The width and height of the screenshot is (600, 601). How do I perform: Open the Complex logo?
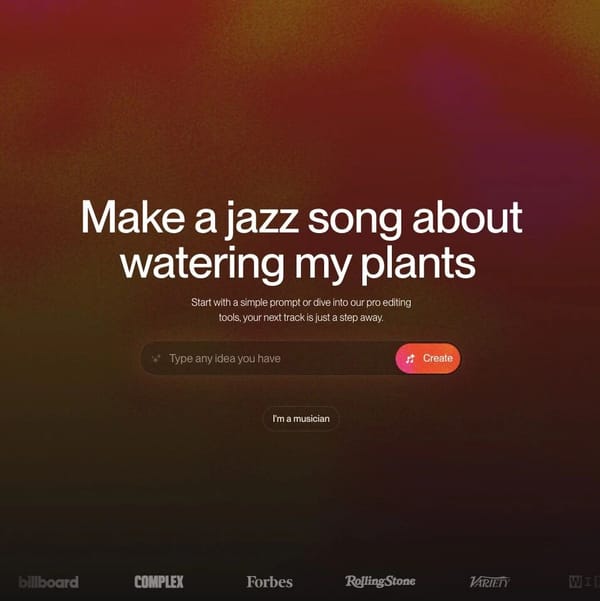(159, 582)
